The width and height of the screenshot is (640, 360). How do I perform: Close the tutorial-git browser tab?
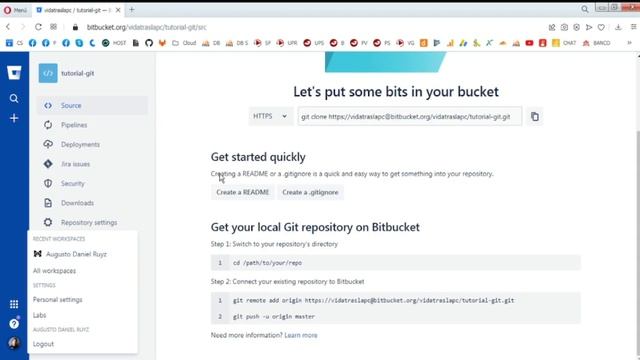(118, 10)
